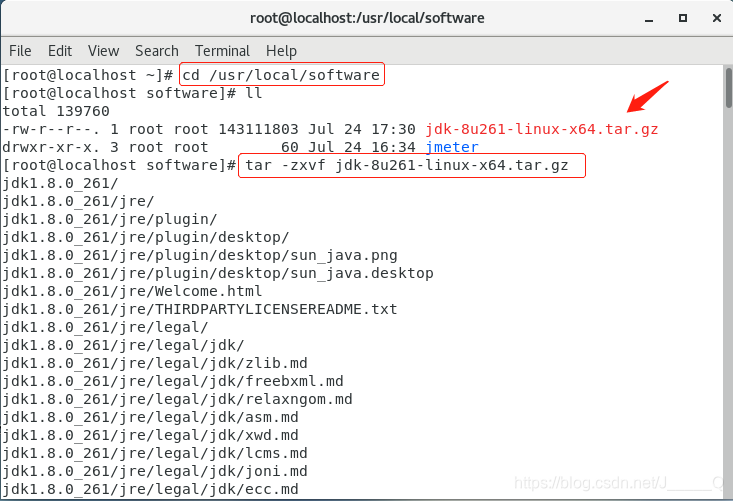Open the Edit menu
This screenshot has width=733, height=501.
[x=60, y=50]
